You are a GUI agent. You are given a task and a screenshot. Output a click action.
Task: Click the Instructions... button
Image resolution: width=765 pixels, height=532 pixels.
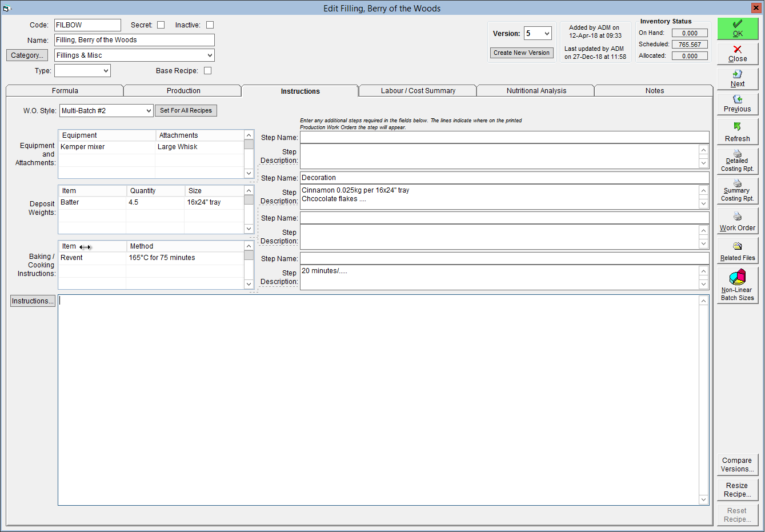click(33, 301)
